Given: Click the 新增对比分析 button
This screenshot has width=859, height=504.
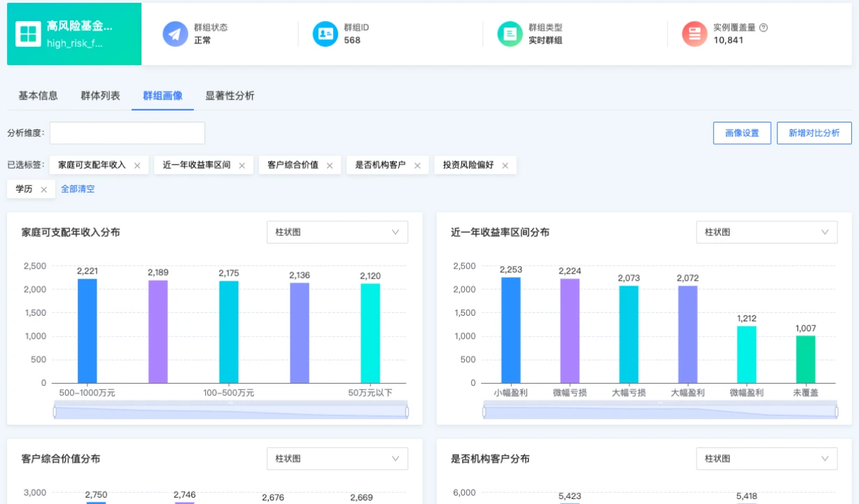Looking at the screenshot, I should pyautogui.click(x=814, y=133).
